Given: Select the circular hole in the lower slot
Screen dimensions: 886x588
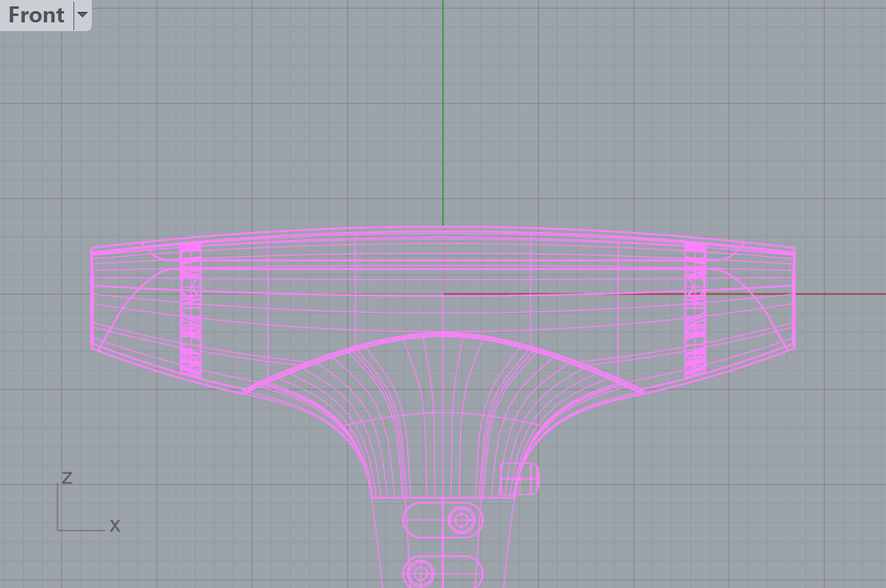Looking at the screenshot, I should pos(421,571).
